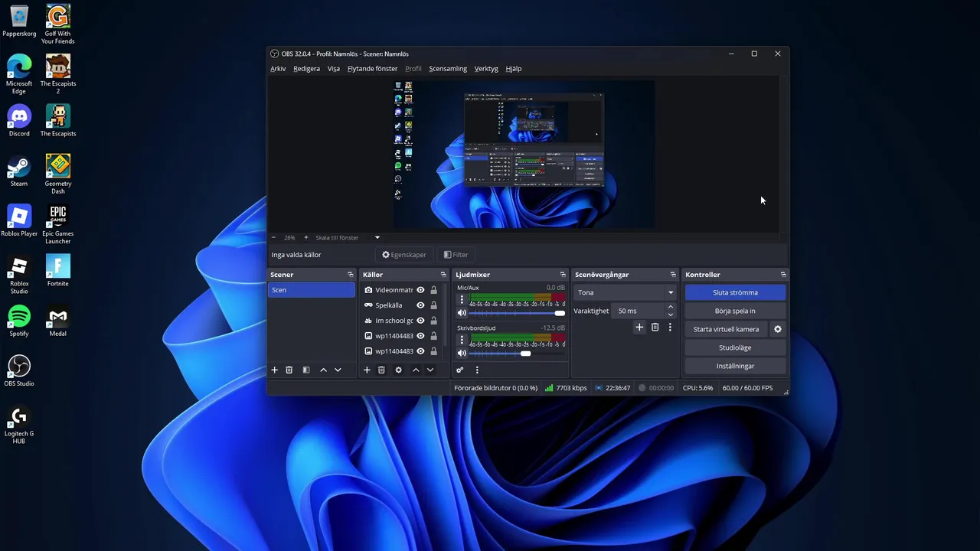The image size is (980, 551).
Task: Undock the Ljudmixer panel
Action: (x=563, y=274)
